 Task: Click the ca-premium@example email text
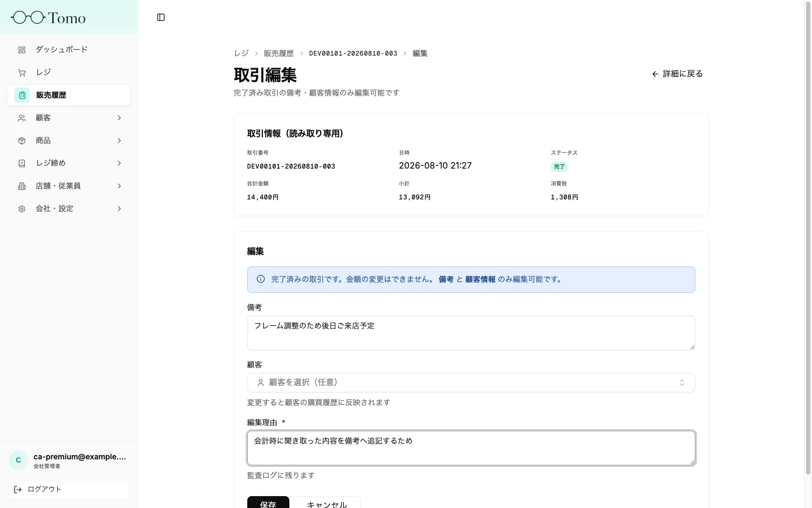coord(80,457)
